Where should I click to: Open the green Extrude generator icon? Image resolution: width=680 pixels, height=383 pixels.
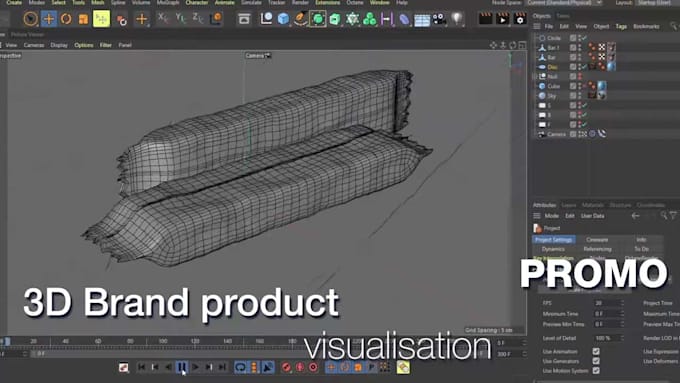coord(335,19)
